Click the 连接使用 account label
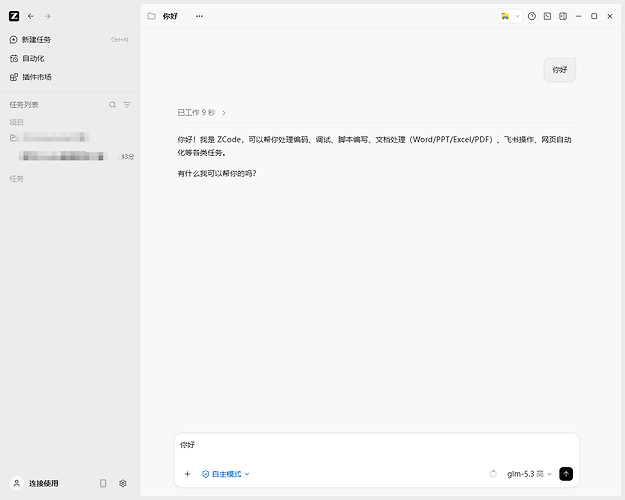 (x=43, y=483)
